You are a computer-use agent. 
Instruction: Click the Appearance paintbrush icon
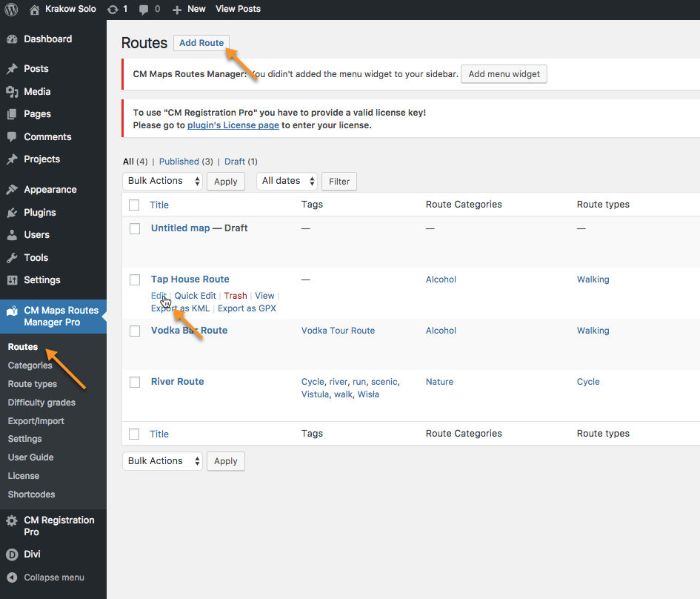(12, 189)
